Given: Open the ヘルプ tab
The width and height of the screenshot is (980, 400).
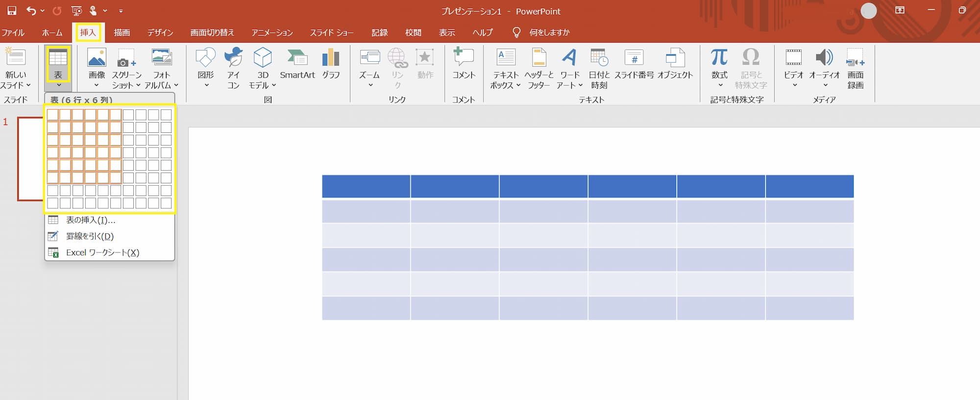Looking at the screenshot, I should [x=483, y=32].
